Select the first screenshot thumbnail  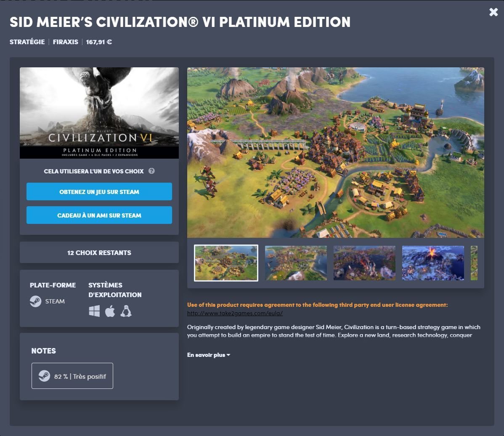pos(226,263)
